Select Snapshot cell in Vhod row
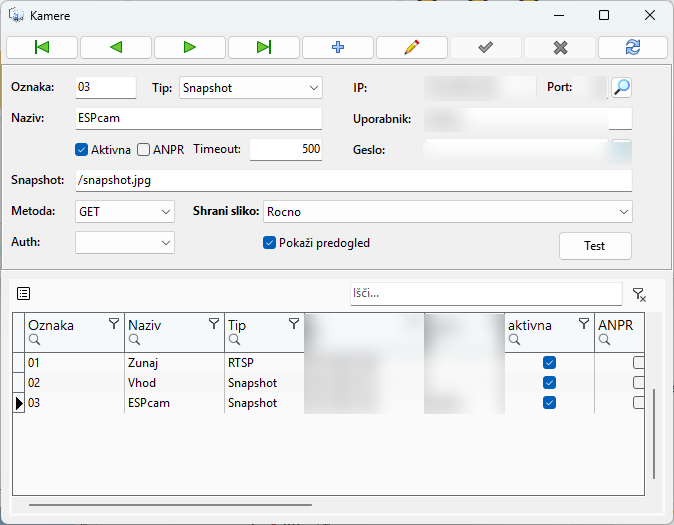The width and height of the screenshot is (674, 525). click(264, 383)
